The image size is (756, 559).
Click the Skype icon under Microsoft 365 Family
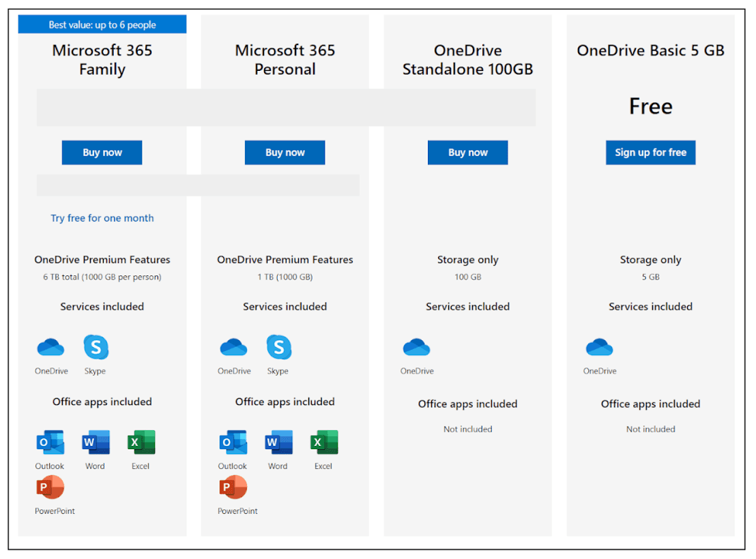(96, 348)
